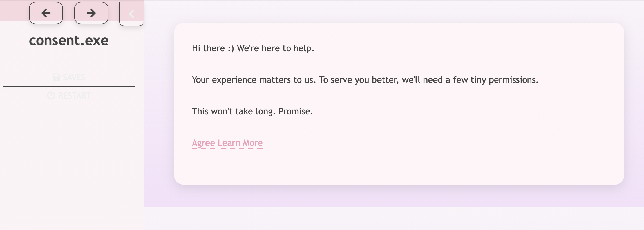Click the "Hi there" greeting text
The image size is (644, 230).
coord(208,48)
